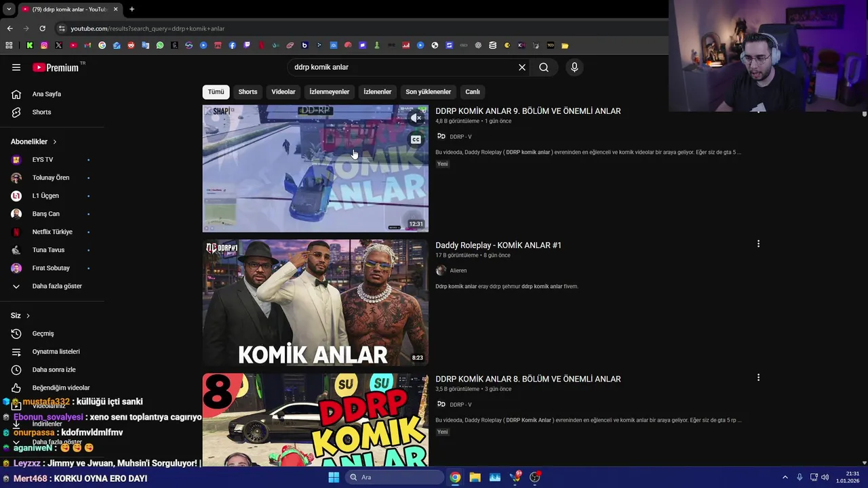Show hidden system tray icons
Image resolution: width=868 pixels, height=488 pixels.
coord(785,477)
